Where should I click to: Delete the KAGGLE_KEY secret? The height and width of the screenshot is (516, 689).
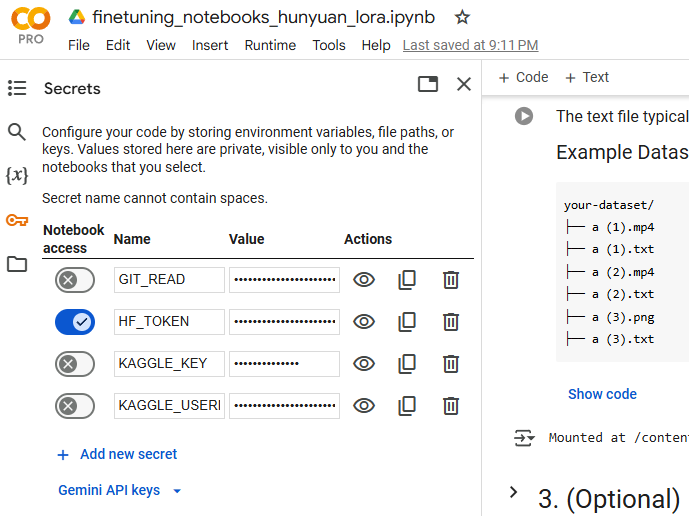click(x=451, y=364)
